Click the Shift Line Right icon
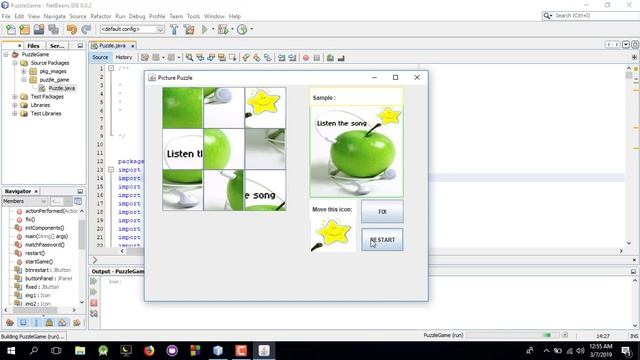The height and width of the screenshot is (360, 640). coord(292,58)
